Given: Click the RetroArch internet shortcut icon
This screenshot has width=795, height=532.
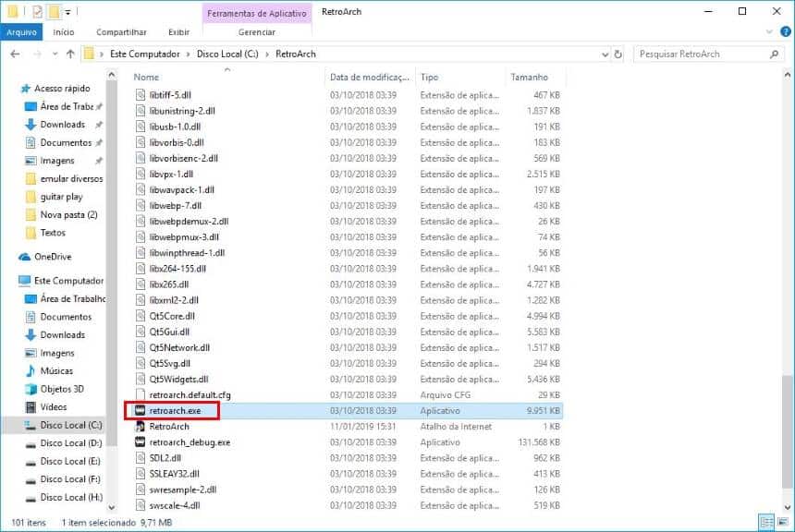Looking at the screenshot, I should [x=141, y=426].
